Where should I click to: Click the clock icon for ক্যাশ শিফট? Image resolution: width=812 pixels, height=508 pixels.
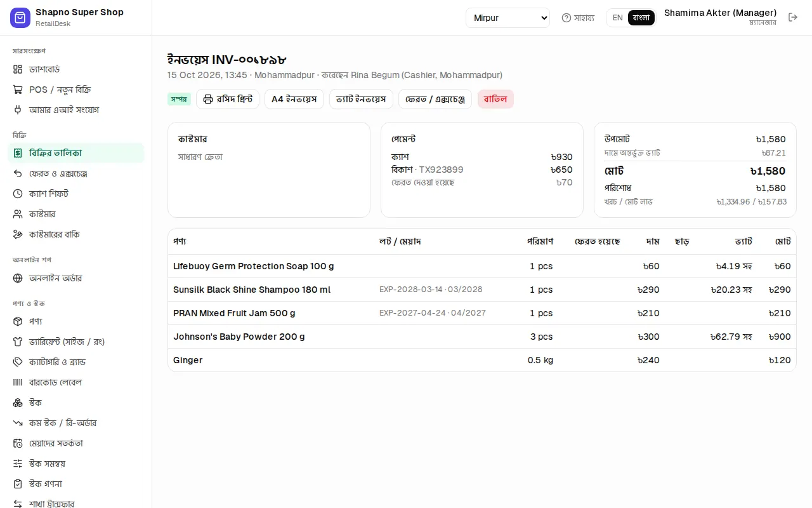tap(18, 194)
